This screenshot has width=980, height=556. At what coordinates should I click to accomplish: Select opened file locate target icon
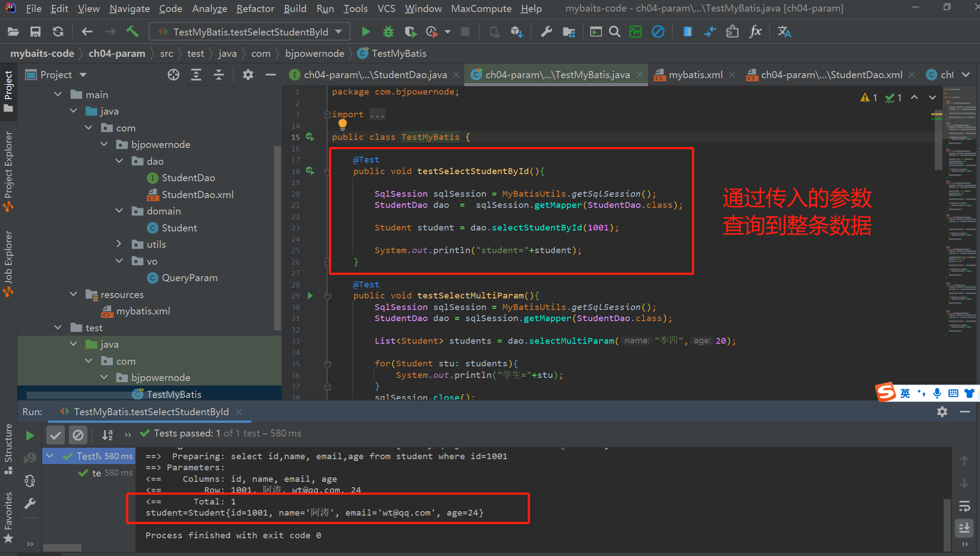[x=174, y=75]
